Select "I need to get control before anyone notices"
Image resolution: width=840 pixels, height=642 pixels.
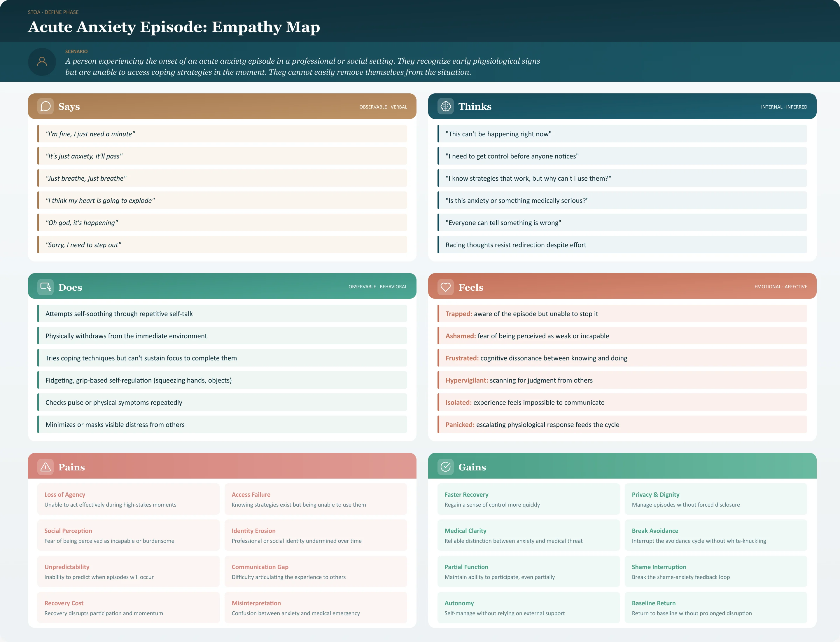pyautogui.click(x=622, y=156)
